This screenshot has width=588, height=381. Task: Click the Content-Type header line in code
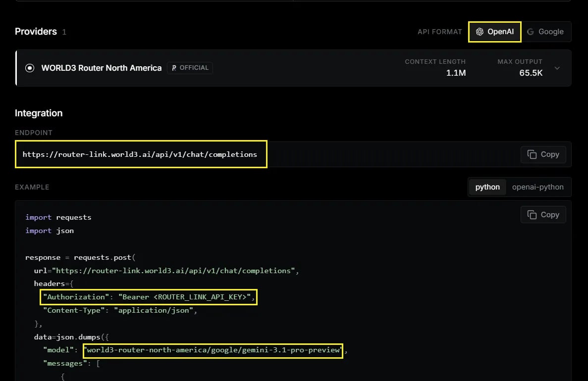[x=120, y=310]
